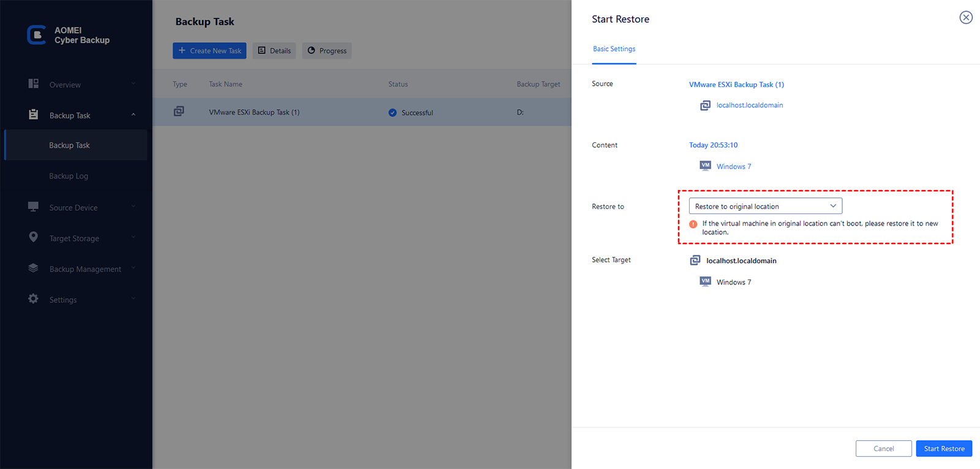This screenshot has height=469, width=980.
Task: Open the VMware ESXi Backup Task (1) source link
Action: [736, 85]
